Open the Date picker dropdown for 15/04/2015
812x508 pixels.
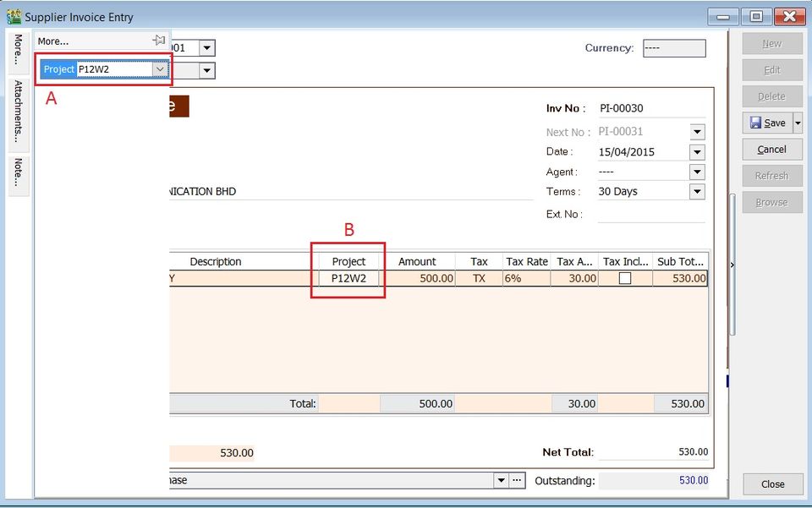pyautogui.click(x=697, y=151)
